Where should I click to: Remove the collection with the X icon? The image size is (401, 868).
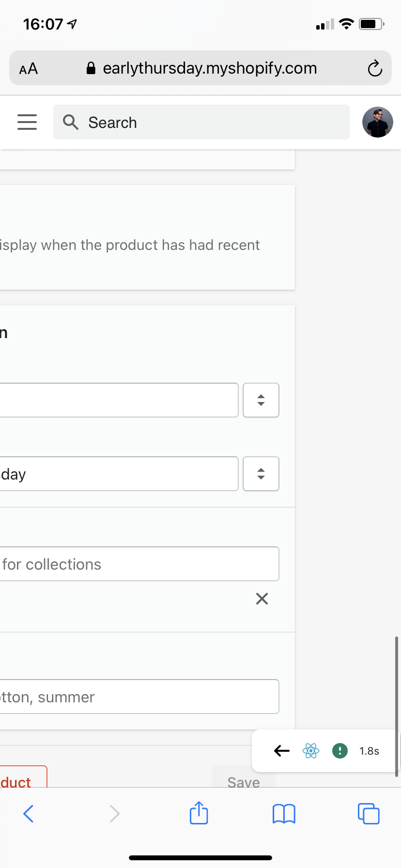tap(262, 599)
